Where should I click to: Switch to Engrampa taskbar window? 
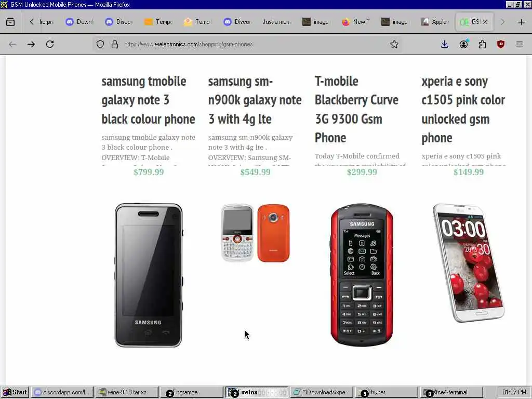click(191, 392)
